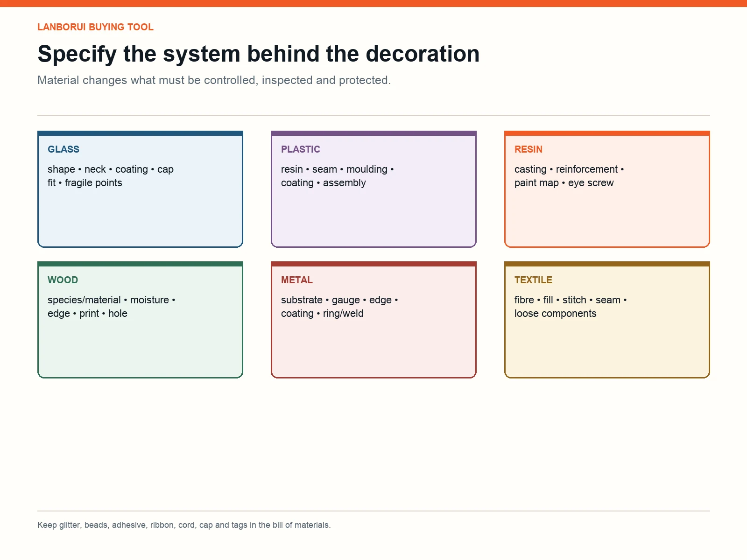Select the GLASS card title

pos(63,149)
